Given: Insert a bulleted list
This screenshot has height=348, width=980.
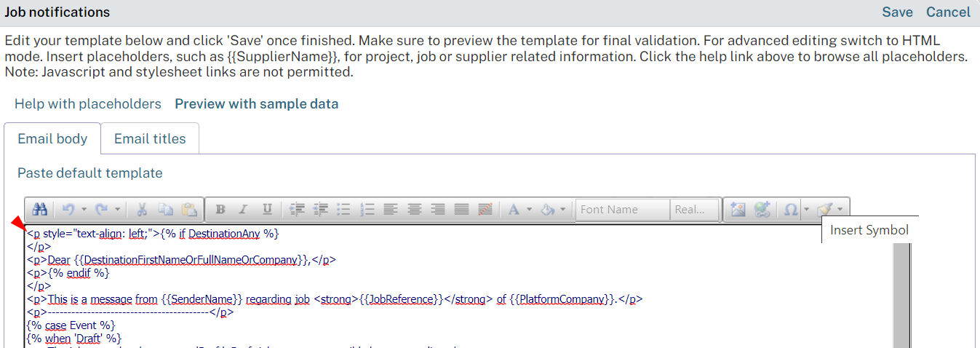Looking at the screenshot, I should point(344,210).
